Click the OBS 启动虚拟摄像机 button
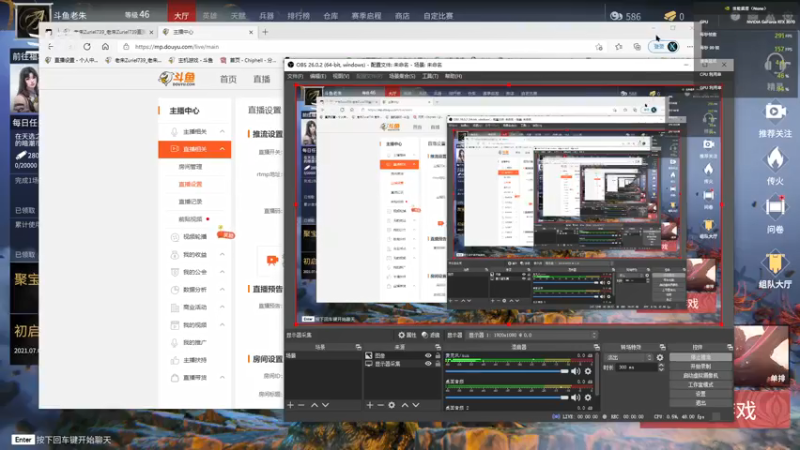Viewport: 800px width, 450px height. (701, 376)
